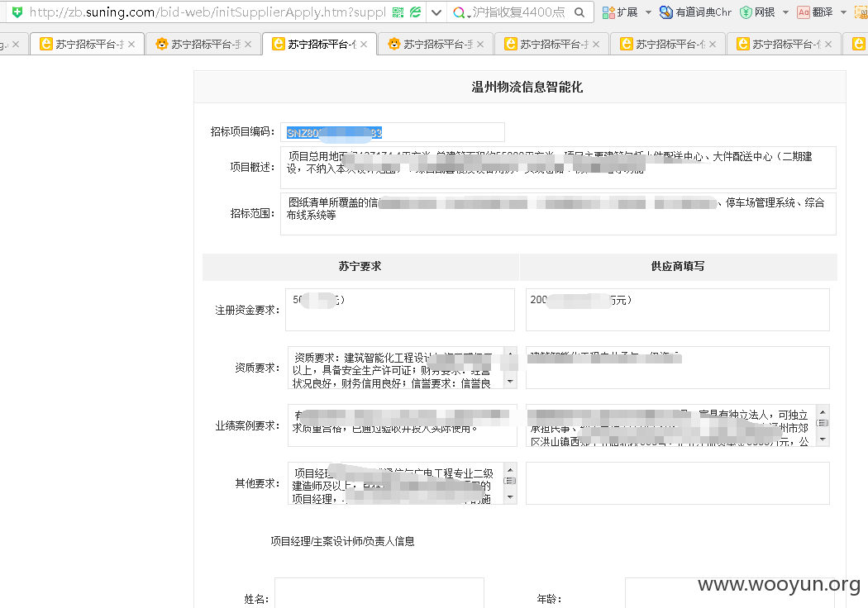The height and width of the screenshot is (608, 868).
Task: Focus the search box with 沪指收复4400点
Action: coord(518,12)
